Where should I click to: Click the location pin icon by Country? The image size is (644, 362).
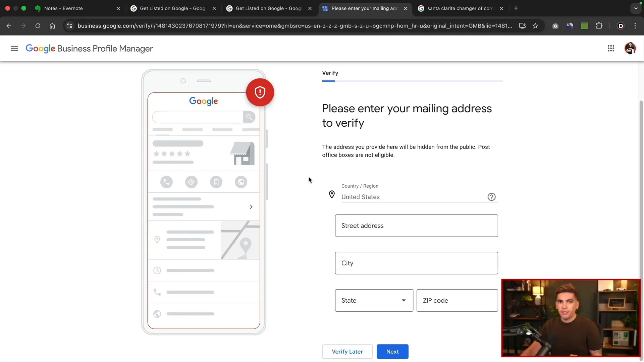pyautogui.click(x=332, y=194)
